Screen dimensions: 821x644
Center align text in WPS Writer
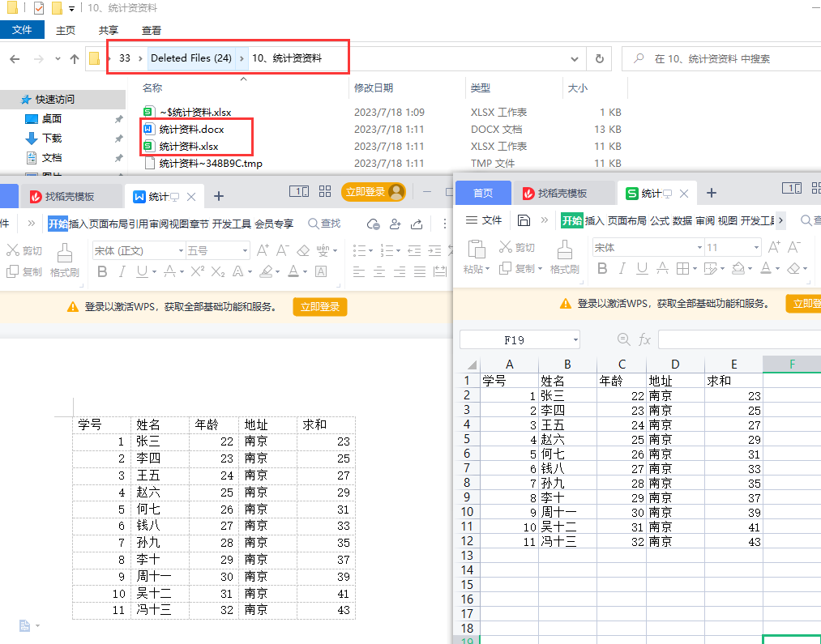click(379, 271)
